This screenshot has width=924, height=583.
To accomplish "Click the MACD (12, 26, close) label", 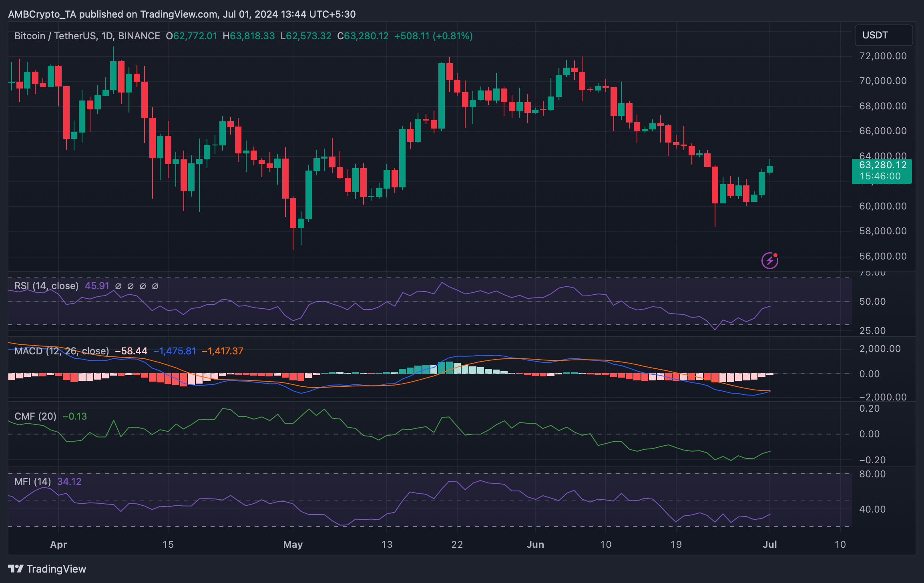I will tap(62, 351).
